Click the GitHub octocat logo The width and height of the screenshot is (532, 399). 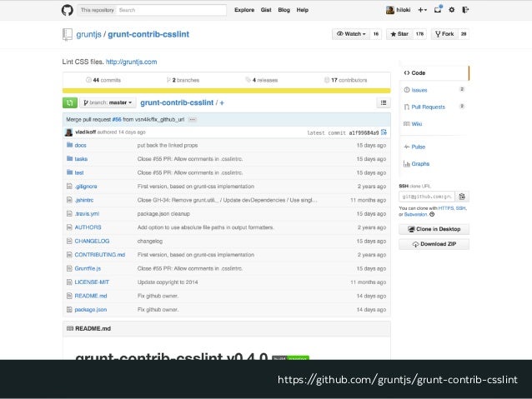click(x=68, y=10)
